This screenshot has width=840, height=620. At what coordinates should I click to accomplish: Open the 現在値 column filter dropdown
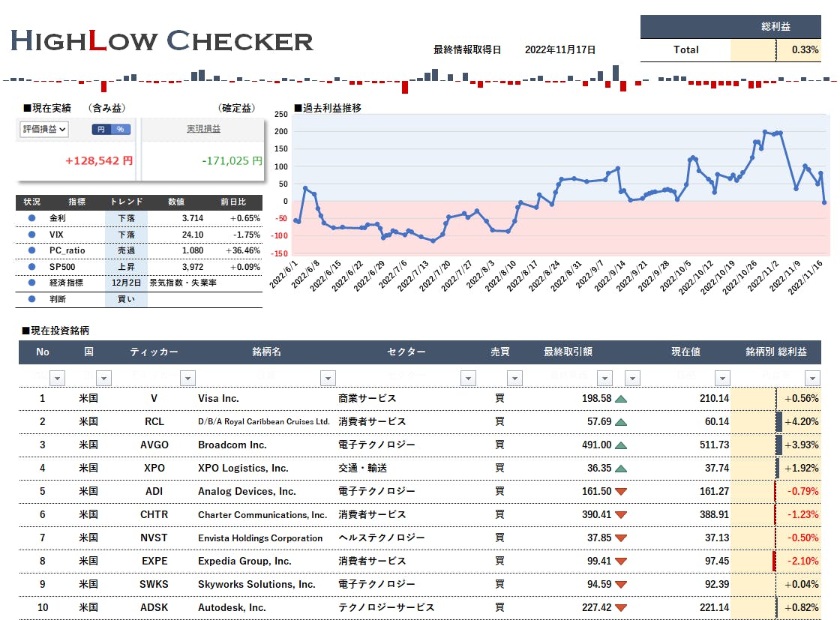coord(722,379)
